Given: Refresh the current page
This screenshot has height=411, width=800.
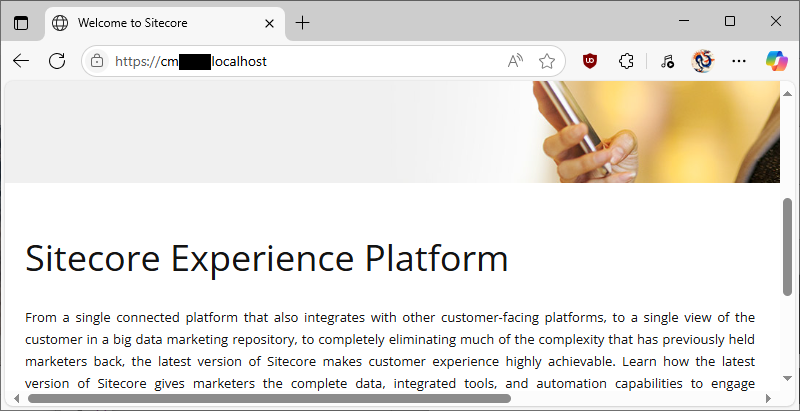Looking at the screenshot, I should [x=57, y=61].
